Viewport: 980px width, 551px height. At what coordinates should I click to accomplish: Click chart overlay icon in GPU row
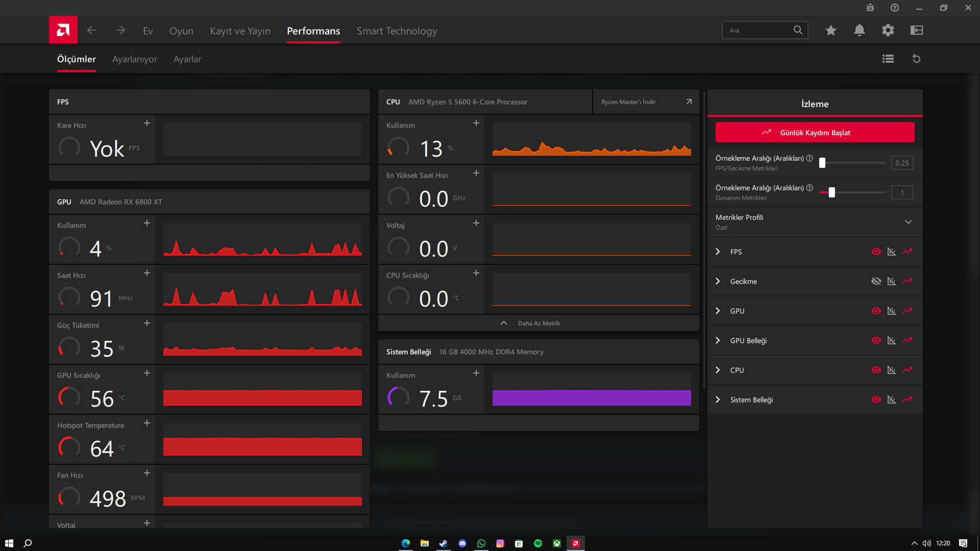point(892,311)
